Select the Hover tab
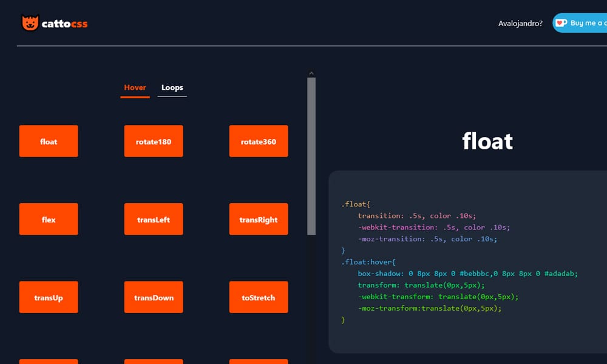Viewport: 607px width, 364px height. pyautogui.click(x=135, y=87)
